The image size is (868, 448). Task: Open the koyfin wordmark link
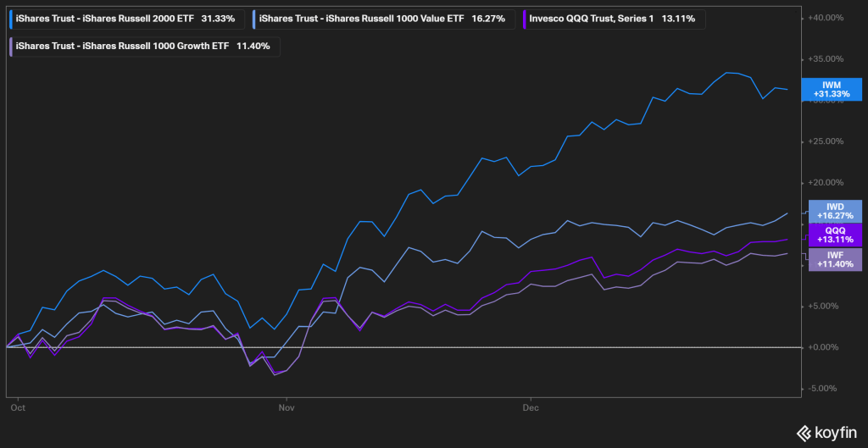click(835, 433)
